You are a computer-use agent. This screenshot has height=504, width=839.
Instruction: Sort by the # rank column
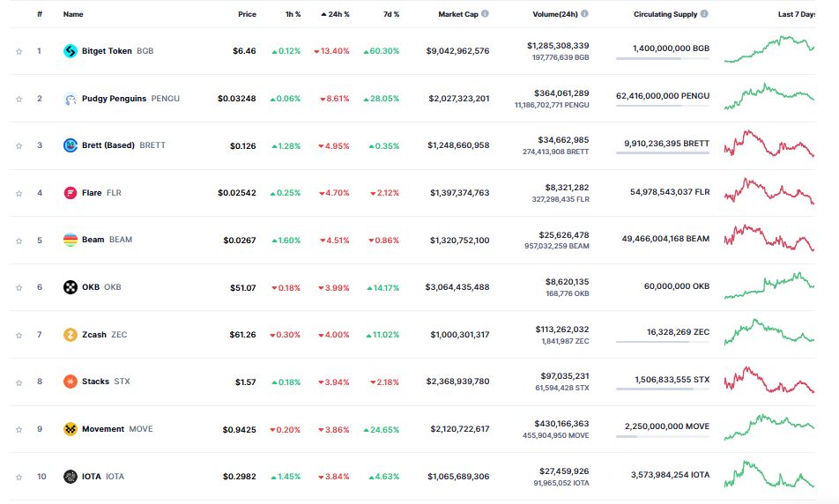point(40,14)
